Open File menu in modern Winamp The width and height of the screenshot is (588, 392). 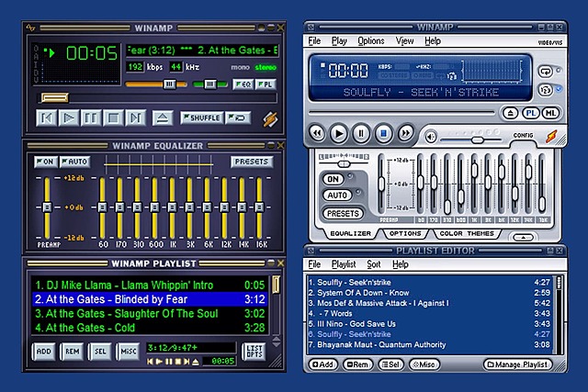point(314,40)
